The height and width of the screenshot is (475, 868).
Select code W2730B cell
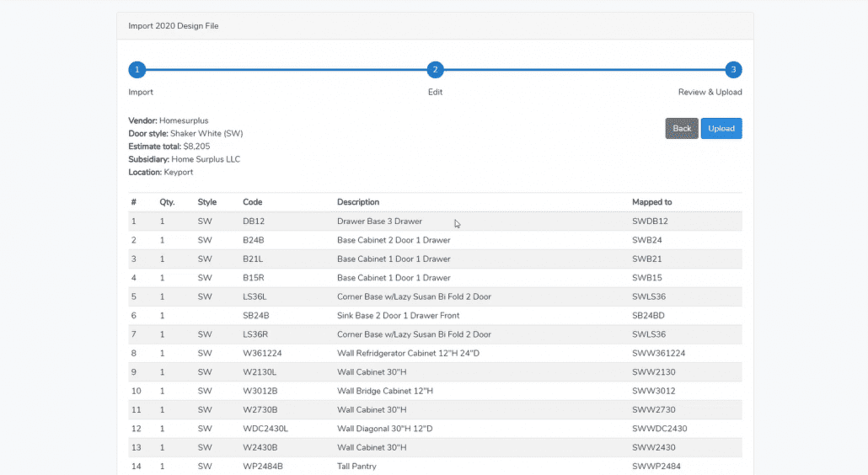(x=260, y=410)
